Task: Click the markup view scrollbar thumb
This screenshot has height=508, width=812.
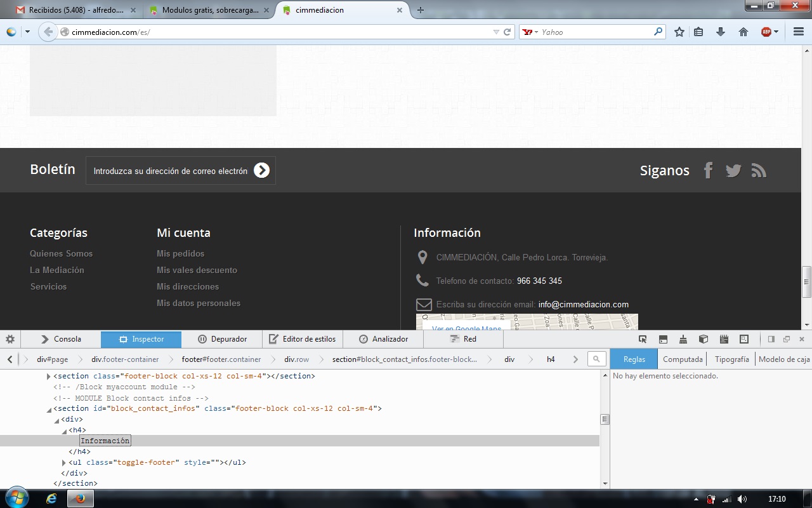Action: (x=605, y=419)
